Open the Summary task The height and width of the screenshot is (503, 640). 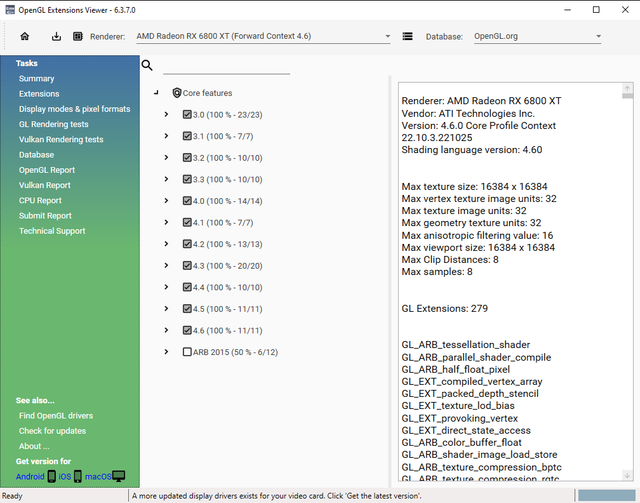click(36, 78)
